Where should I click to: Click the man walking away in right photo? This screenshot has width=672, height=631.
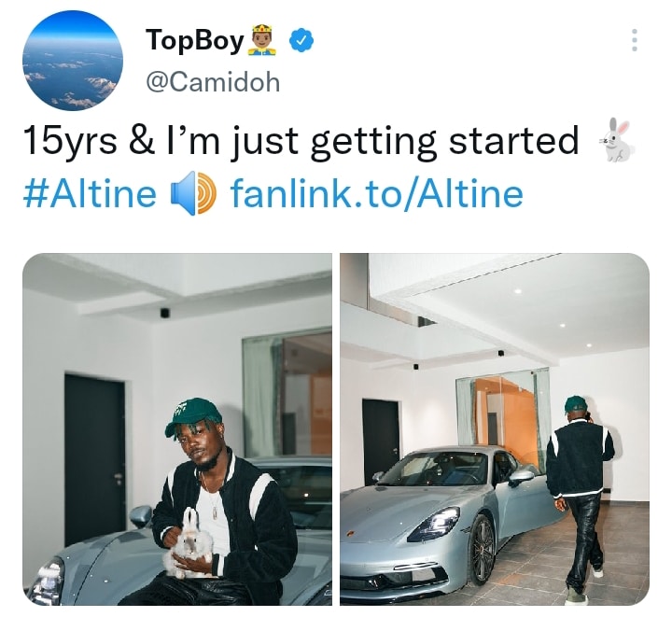[581, 498]
